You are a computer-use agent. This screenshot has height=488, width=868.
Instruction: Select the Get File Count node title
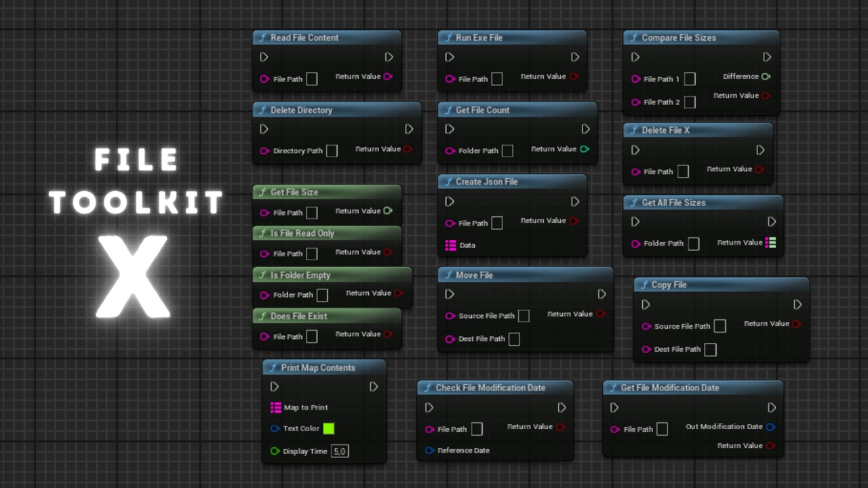[483, 110]
